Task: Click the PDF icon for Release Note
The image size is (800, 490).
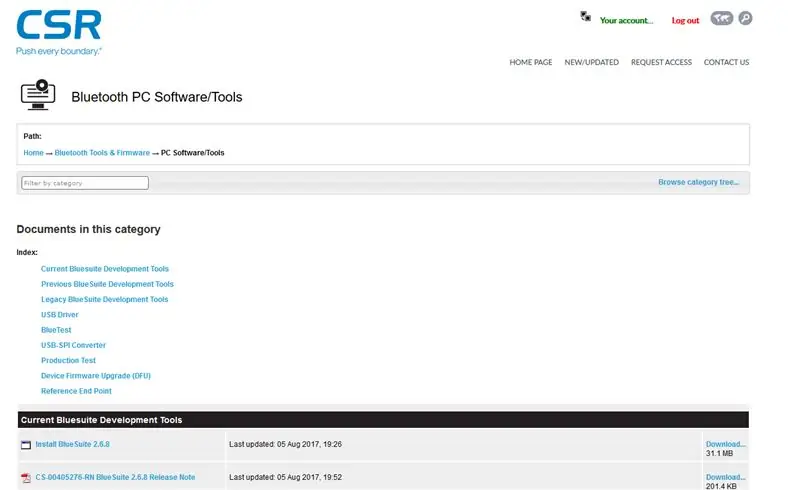Action: [26, 478]
